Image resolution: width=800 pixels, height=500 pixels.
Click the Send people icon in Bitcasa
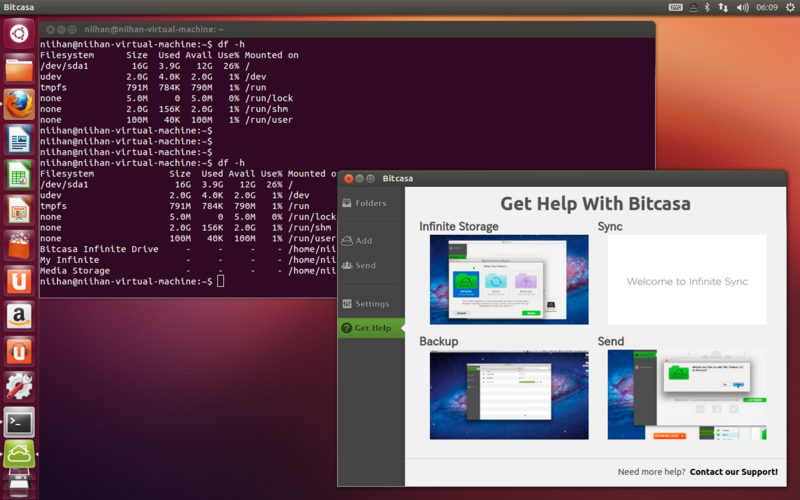[347, 265]
